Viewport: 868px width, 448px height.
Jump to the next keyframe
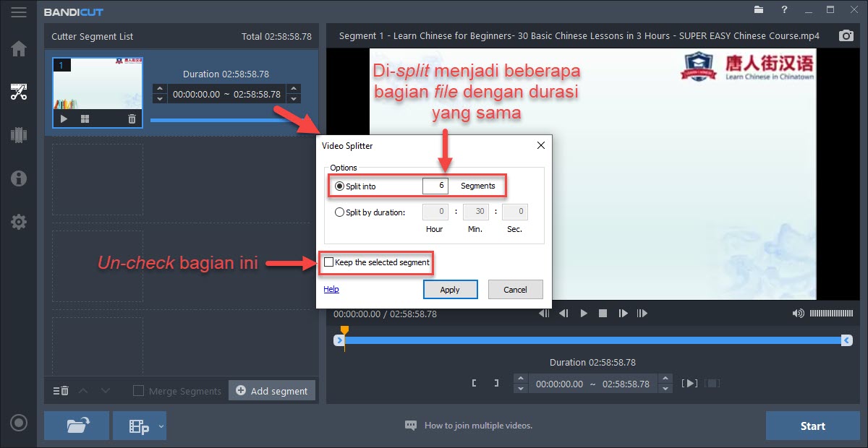pyautogui.click(x=642, y=314)
